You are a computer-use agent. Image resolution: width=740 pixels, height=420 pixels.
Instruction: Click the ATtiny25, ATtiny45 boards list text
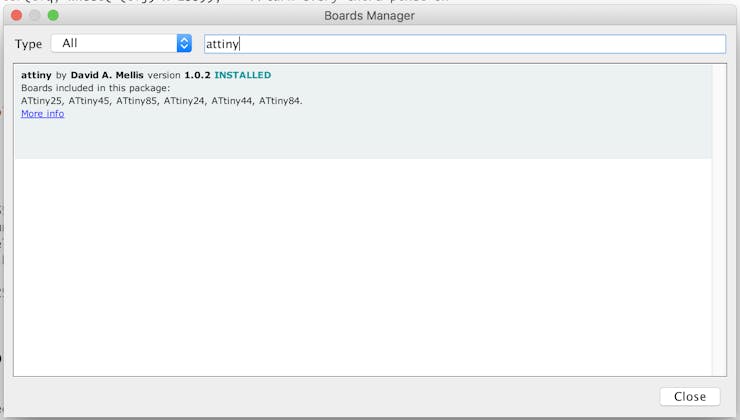coord(161,101)
